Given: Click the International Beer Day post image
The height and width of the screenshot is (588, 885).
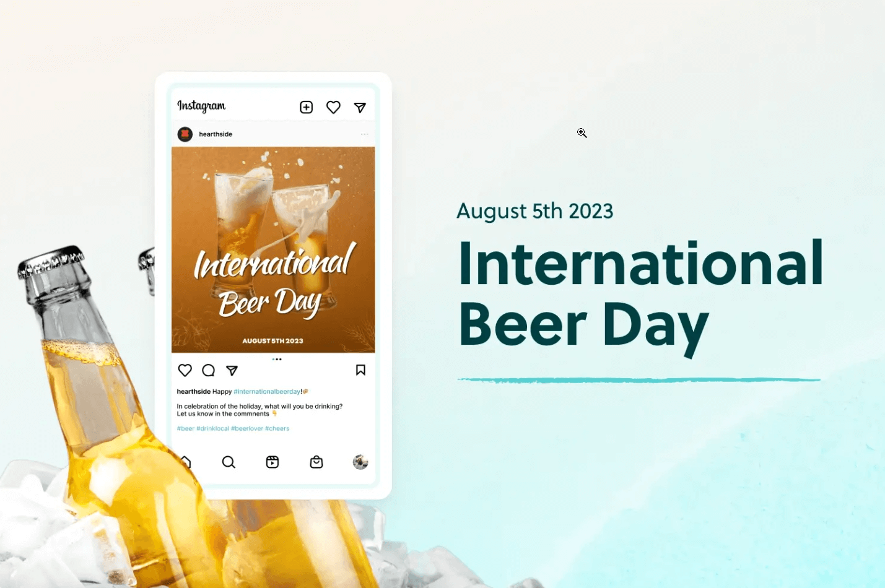Looking at the screenshot, I should pos(273,249).
